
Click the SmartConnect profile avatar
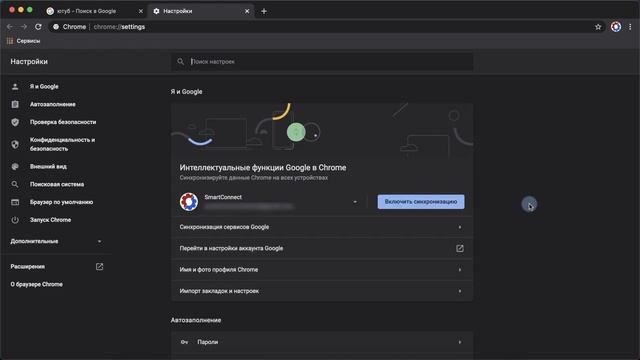pyautogui.click(x=189, y=202)
